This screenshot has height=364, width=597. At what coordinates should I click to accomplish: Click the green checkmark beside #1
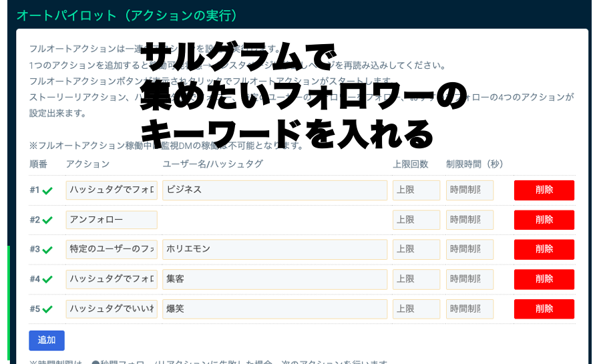pyautogui.click(x=47, y=190)
